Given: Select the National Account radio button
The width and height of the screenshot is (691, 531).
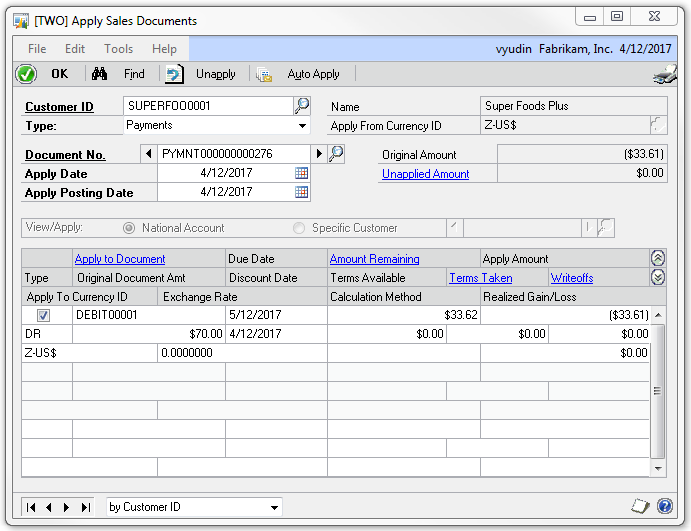Looking at the screenshot, I should (129, 228).
